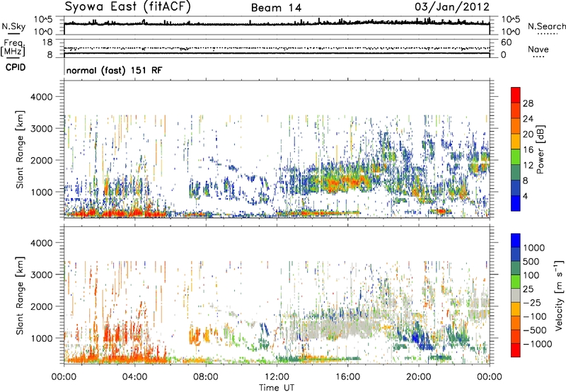Image resolution: width=566 pixels, height=392 pixels.
Task: Click the "Nave" legend label
Action: point(538,49)
